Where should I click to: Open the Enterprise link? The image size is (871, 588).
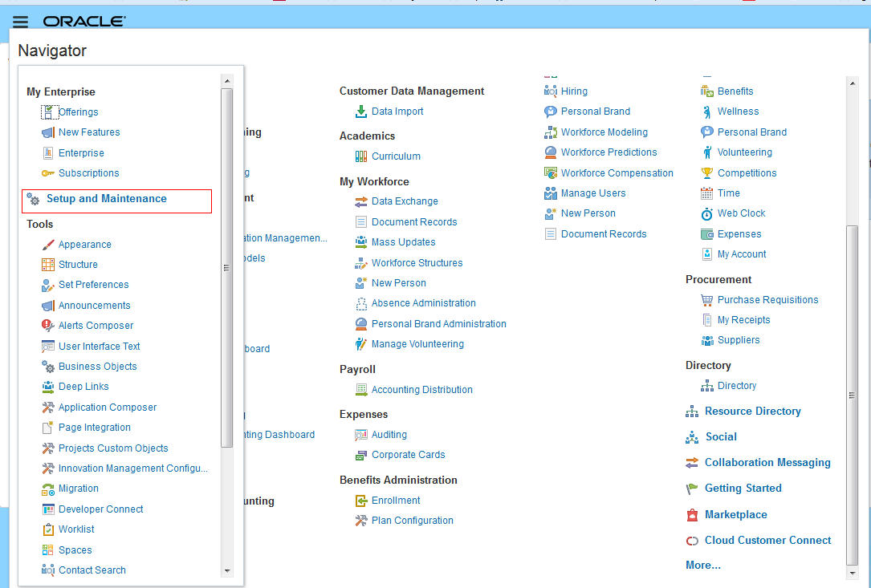[81, 152]
